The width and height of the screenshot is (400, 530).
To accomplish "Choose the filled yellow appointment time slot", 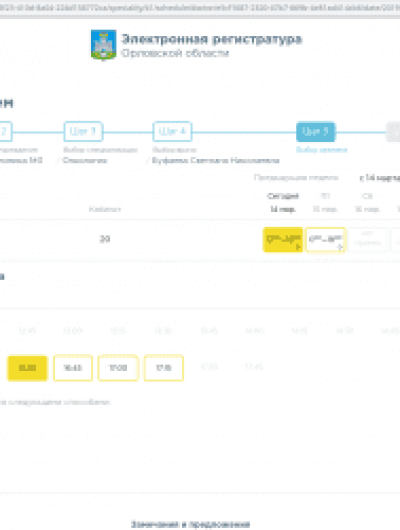I will coord(27,368).
